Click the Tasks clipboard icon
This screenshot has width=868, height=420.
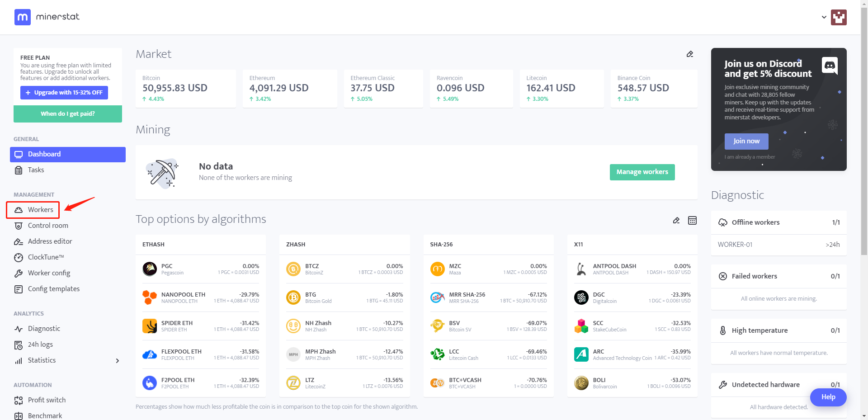coord(19,170)
